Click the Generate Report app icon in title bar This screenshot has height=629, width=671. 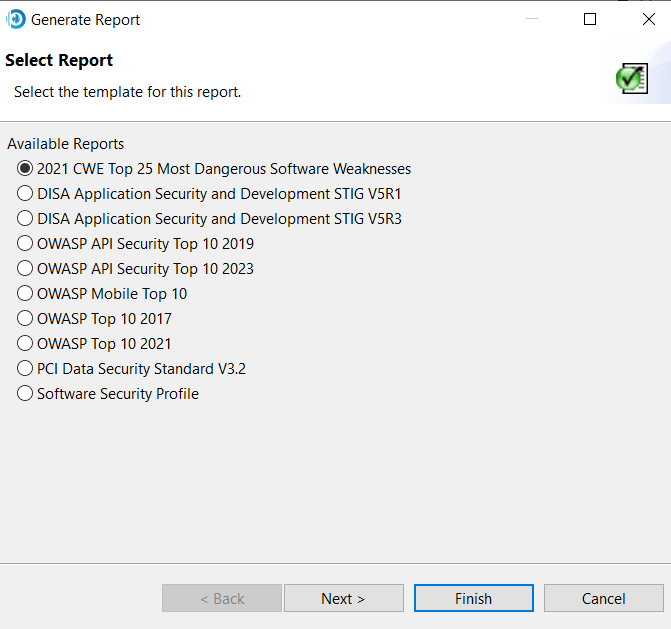coord(16,19)
